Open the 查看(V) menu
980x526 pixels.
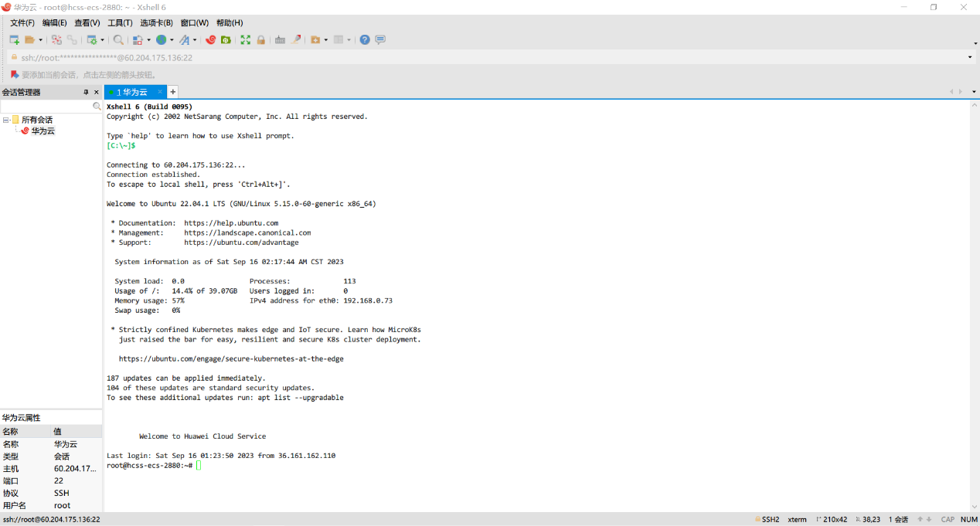click(x=87, y=23)
